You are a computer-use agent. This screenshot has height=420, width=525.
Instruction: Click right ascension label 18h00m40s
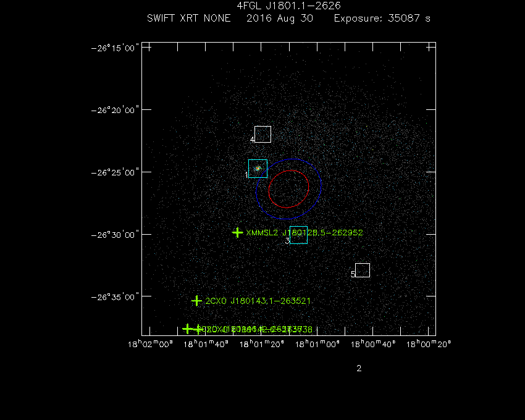372,344
